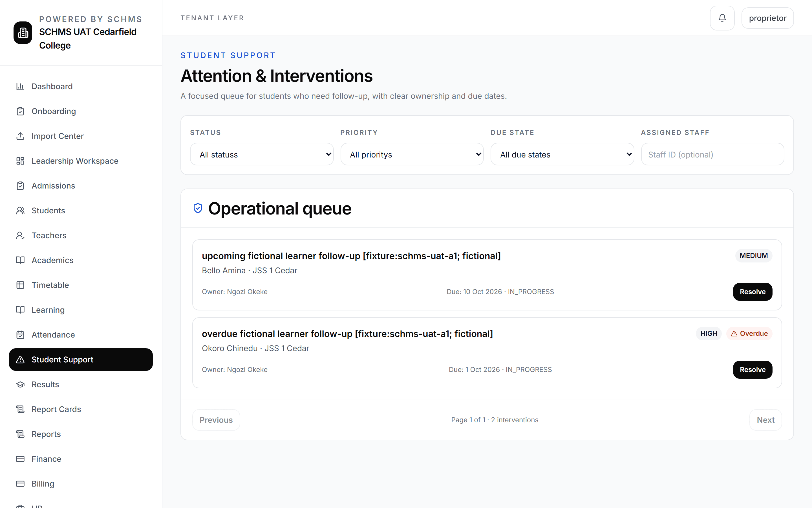Click the SCHMS UAT Cedarfield College name
Screen dimensions: 812x508
[88, 39]
